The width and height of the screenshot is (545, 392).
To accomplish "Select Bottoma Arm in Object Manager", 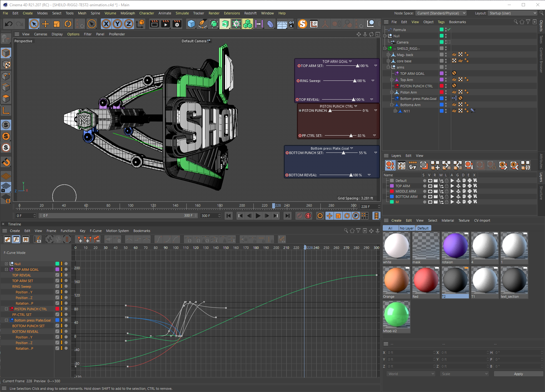I will point(410,105).
